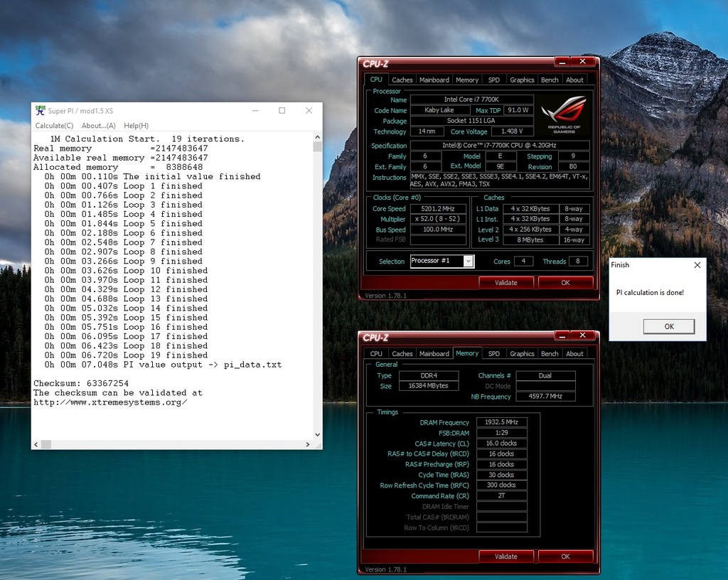Open the Calculate(C) menu in Super PI
Image resolution: width=728 pixels, height=580 pixels.
tap(54, 126)
